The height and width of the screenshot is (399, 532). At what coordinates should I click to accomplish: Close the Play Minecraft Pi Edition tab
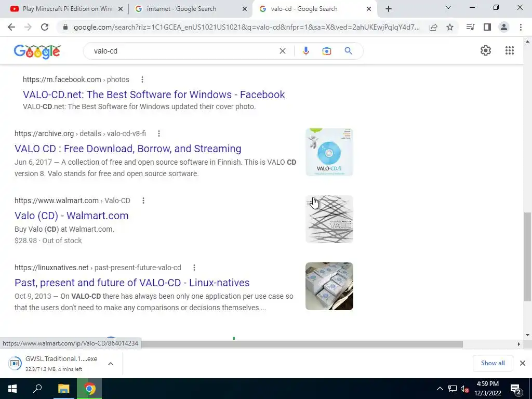(x=121, y=9)
